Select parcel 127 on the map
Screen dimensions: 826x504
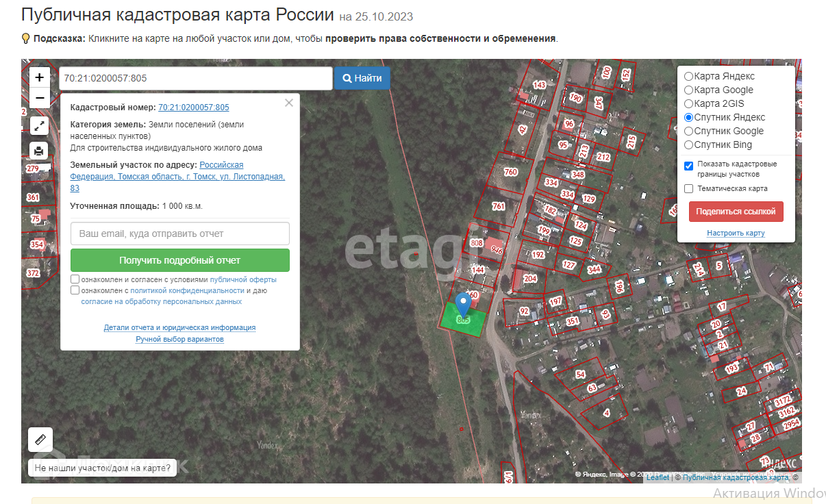coord(569,264)
